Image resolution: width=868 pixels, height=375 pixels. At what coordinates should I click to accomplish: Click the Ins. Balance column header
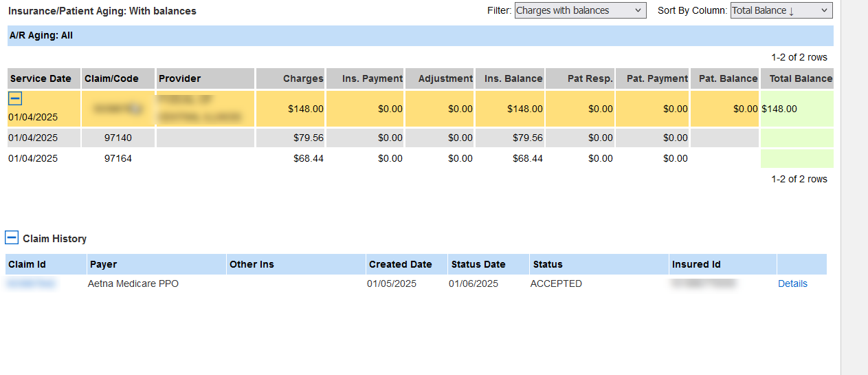[x=513, y=78]
